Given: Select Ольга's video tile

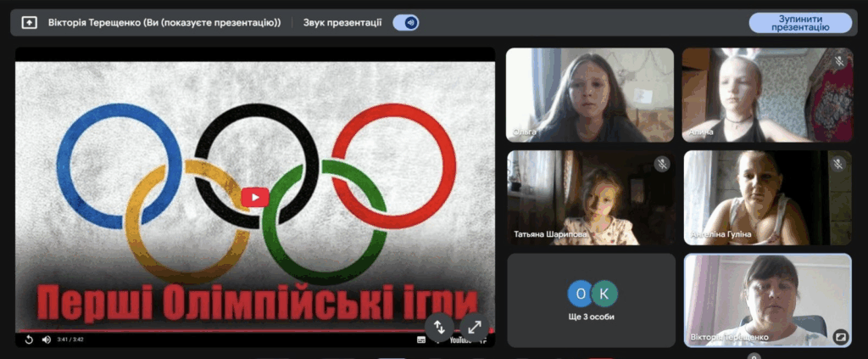Looking at the screenshot, I should coord(590,95).
